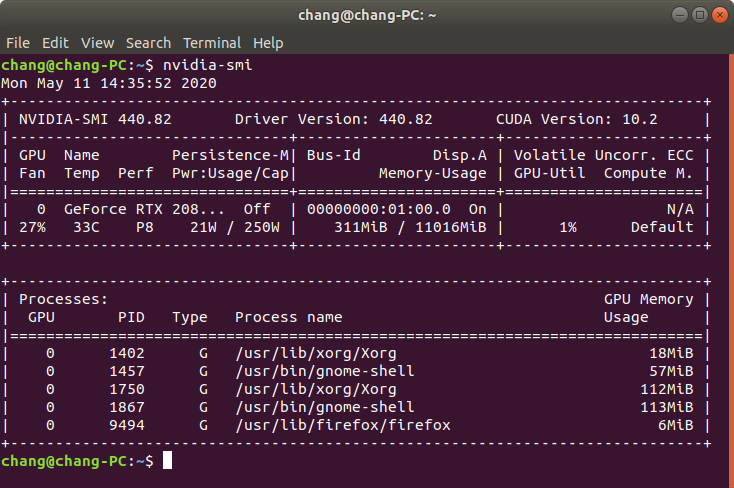The image size is (734, 488).
Task: Open the File menu
Action: pos(18,43)
